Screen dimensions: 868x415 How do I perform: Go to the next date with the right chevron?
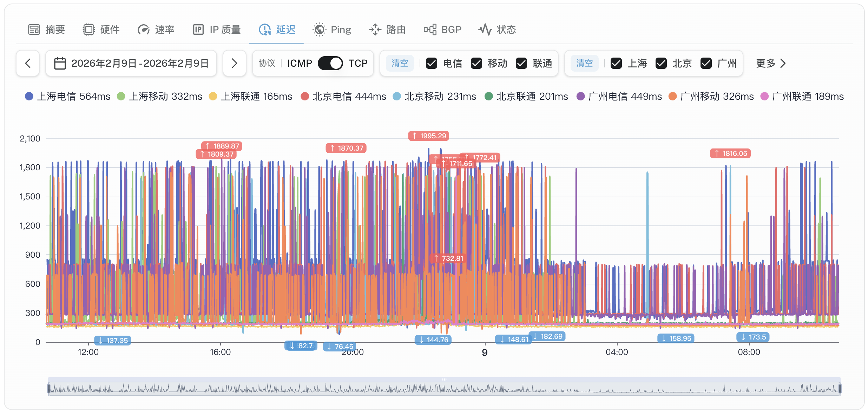click(x=234, y=63)
